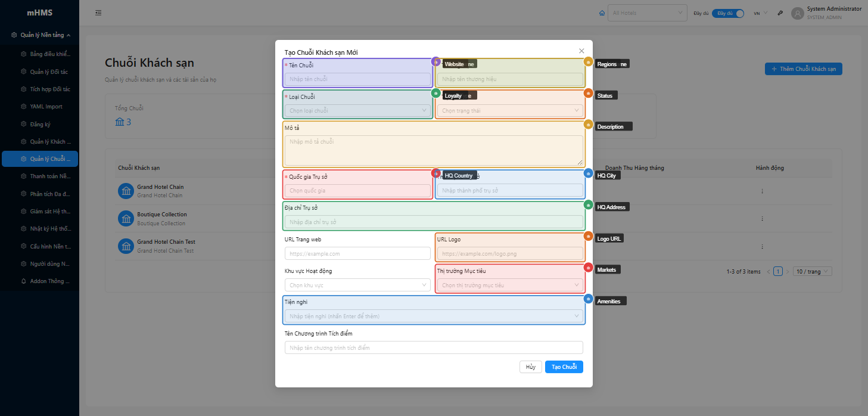Focus the Tên Chuỗi input field
The height and width of the screenshot is (416, 868).
pos(357,79)
